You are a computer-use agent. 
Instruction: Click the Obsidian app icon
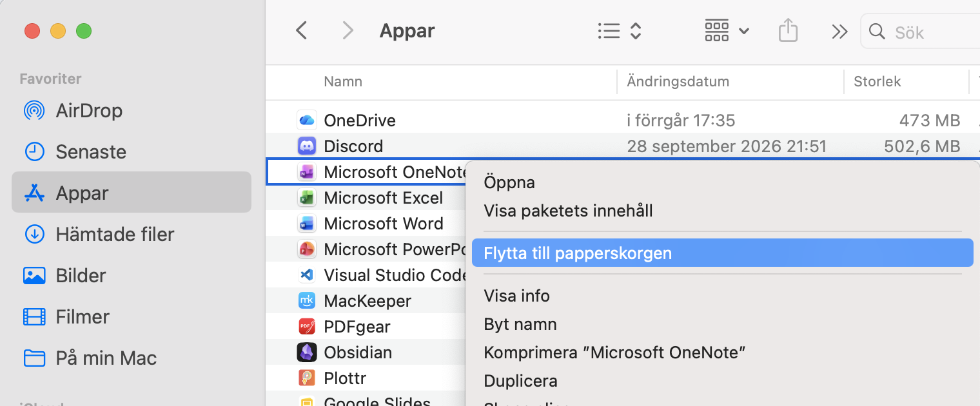[x=306, y=353]
